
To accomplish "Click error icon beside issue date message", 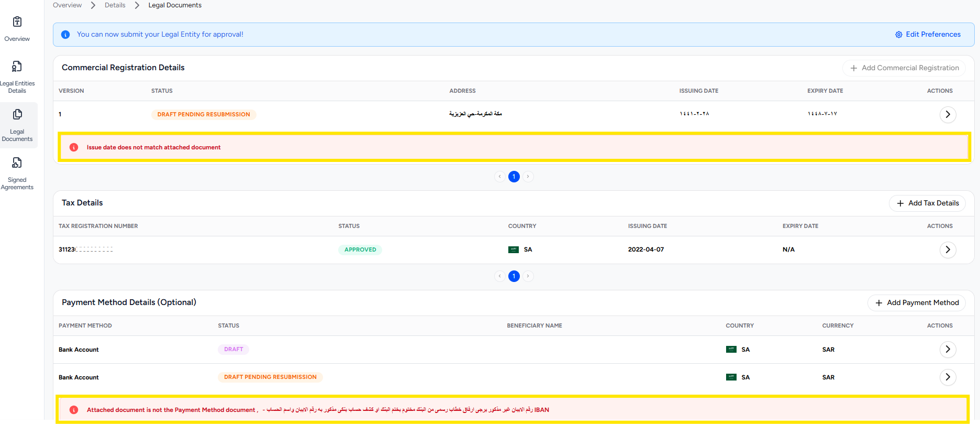I will [74, 147].
